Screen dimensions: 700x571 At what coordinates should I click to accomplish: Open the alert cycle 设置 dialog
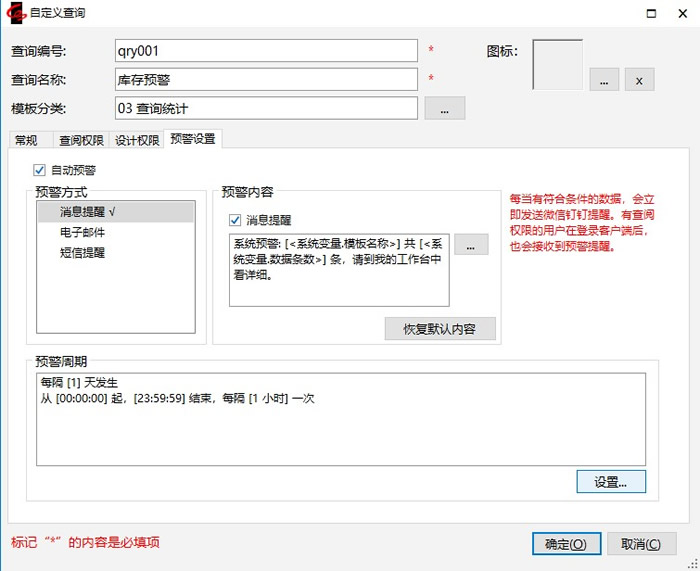(x=611, y=482)
